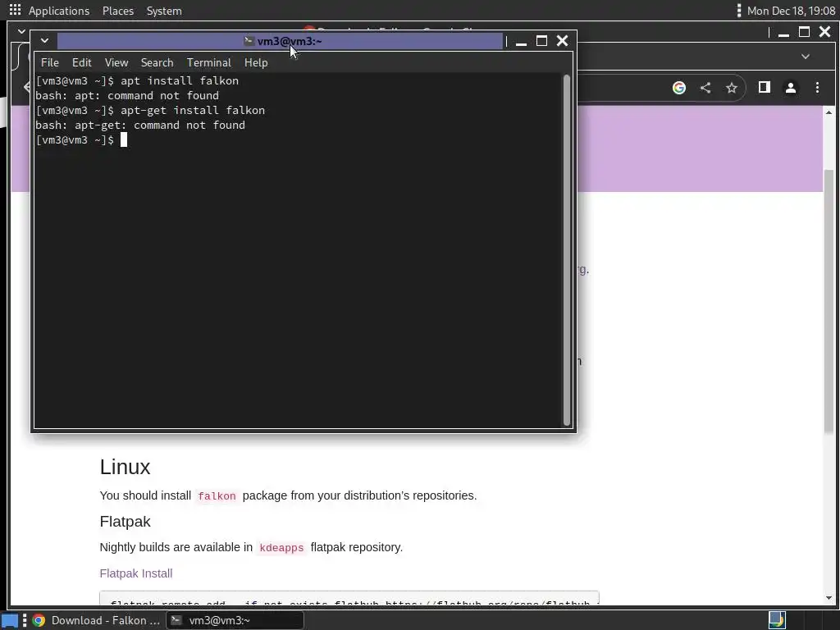Open Chrome tab search dropdown

(806, 57)
